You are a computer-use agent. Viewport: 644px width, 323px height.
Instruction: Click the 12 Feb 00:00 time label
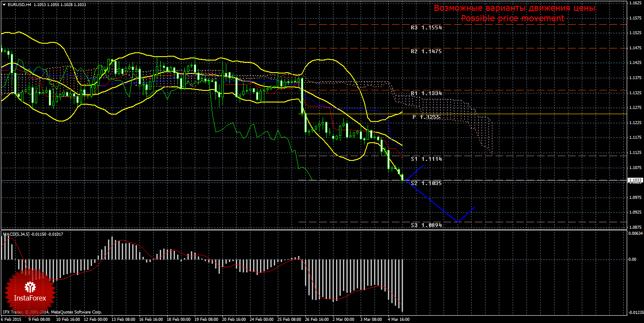coord(95,320)
